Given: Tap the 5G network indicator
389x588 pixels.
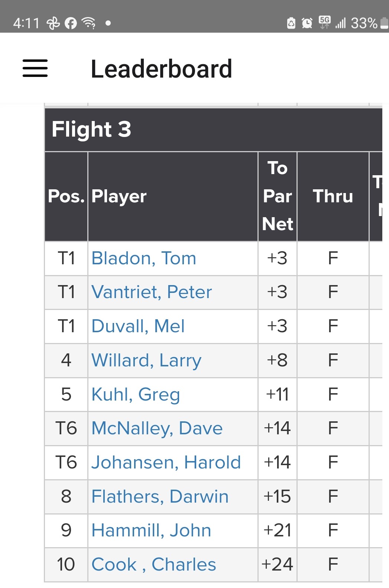Looking at the screenshot, I should [324, 22].
